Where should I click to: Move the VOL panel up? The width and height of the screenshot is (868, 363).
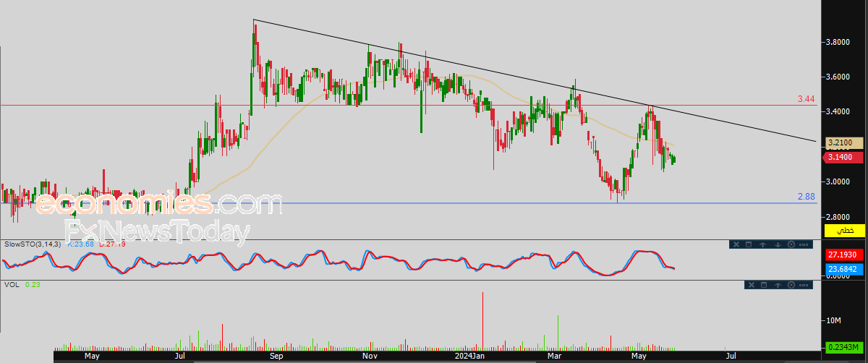pyautogui.click(x=778, y=285)
